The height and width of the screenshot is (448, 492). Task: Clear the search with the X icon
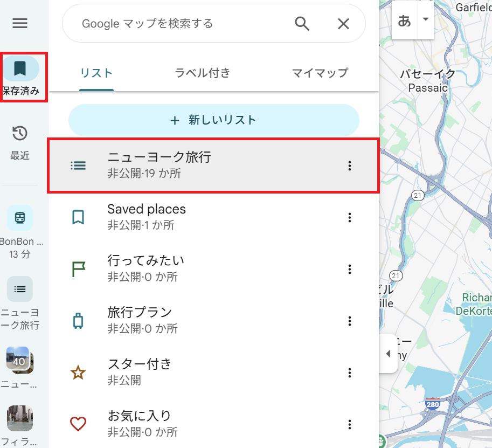coord(343,23)
